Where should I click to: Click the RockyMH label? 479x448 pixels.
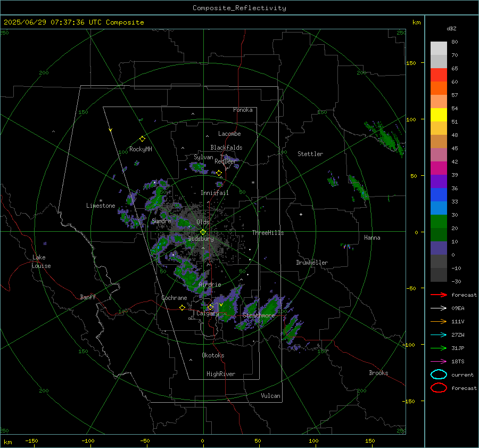click(141, 149)
